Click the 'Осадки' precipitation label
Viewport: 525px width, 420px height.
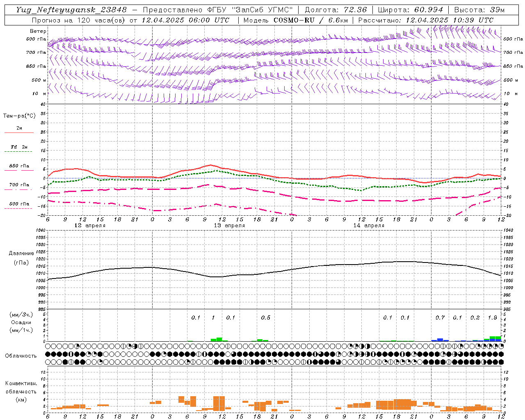coord(21,322)
